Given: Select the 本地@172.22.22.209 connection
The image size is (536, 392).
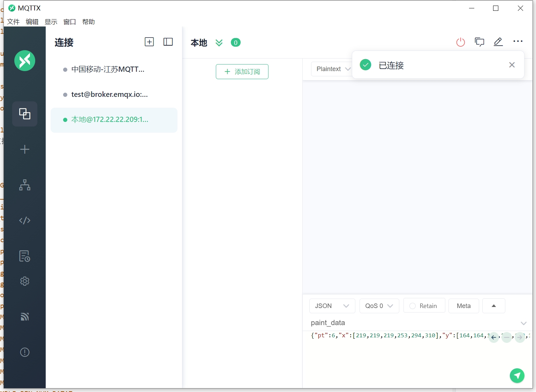Looking at the screenshot, I should (114, 120).
